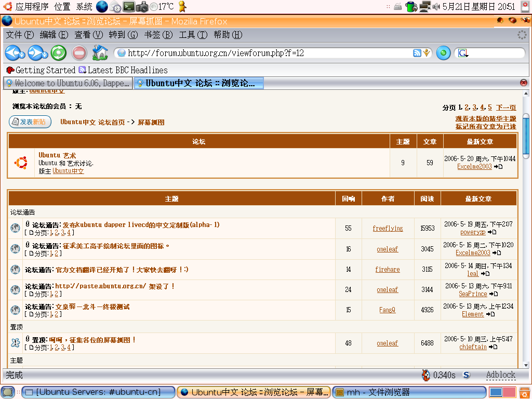Click latest-post arrow icon next to leal
Viewport: 532px width, 399px height.
[x=485, y=273]
